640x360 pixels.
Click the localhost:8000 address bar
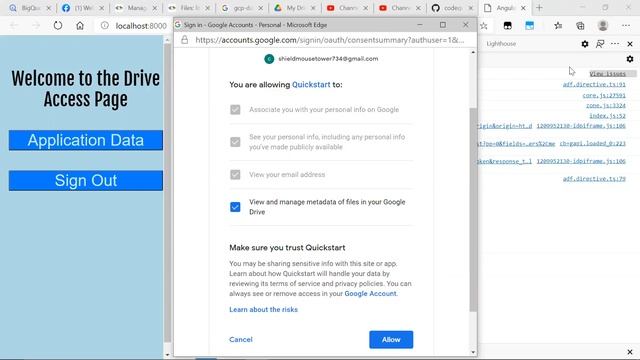pyautogui.click(x=140, y=26)
